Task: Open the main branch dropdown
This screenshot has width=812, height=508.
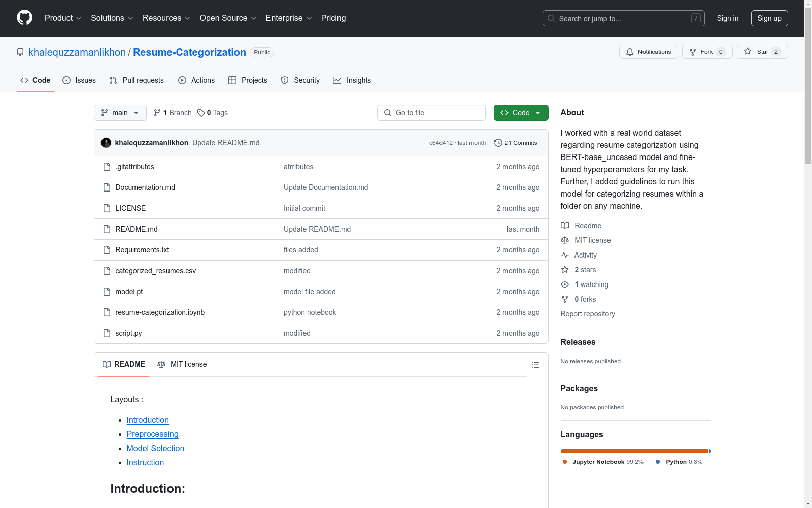Action: [x=120, y=113]
